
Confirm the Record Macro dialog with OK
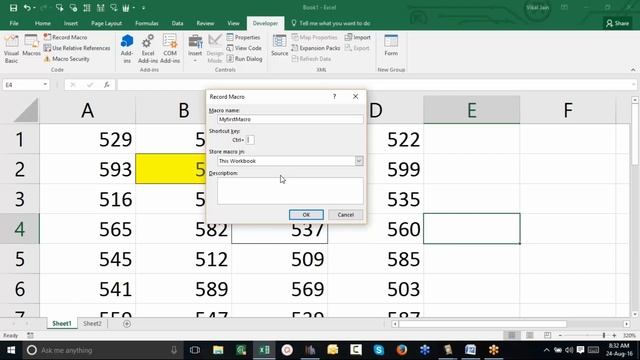(x=306, y=215)
